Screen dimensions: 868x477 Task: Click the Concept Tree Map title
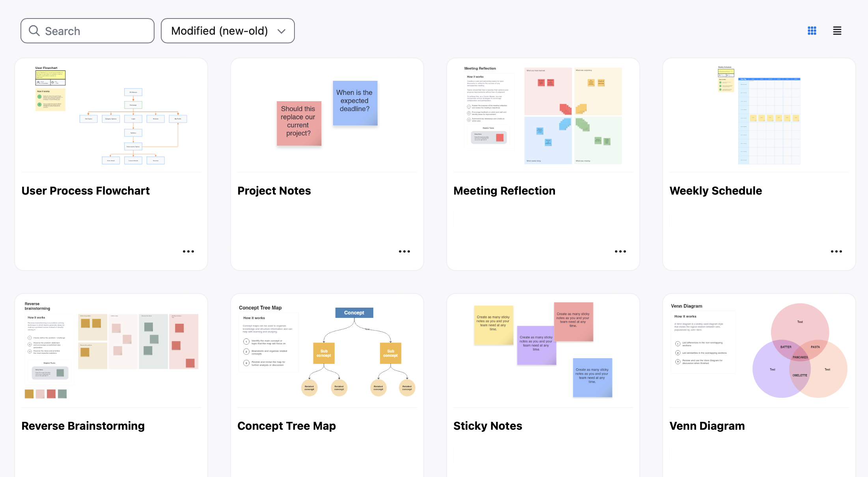point(287,426)
